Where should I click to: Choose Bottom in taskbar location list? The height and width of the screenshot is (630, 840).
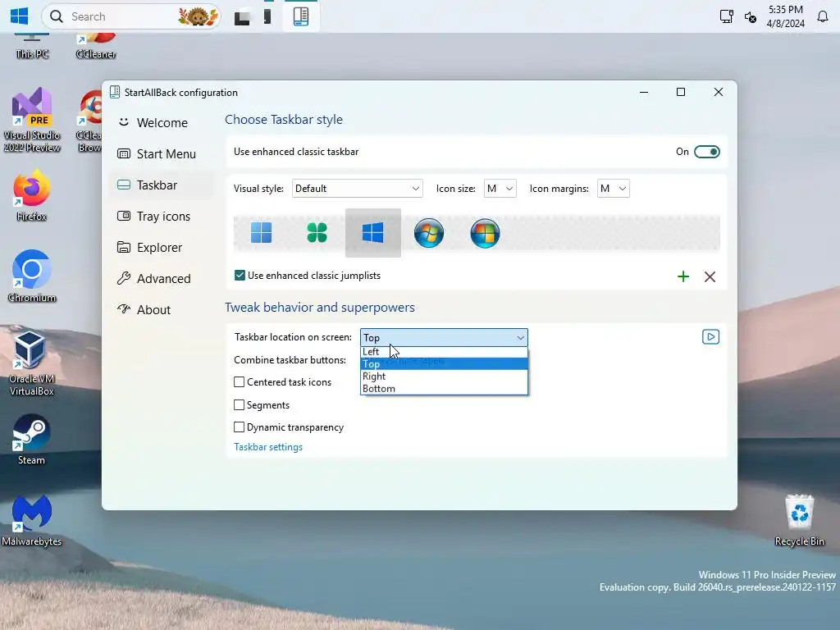[444, 388]
